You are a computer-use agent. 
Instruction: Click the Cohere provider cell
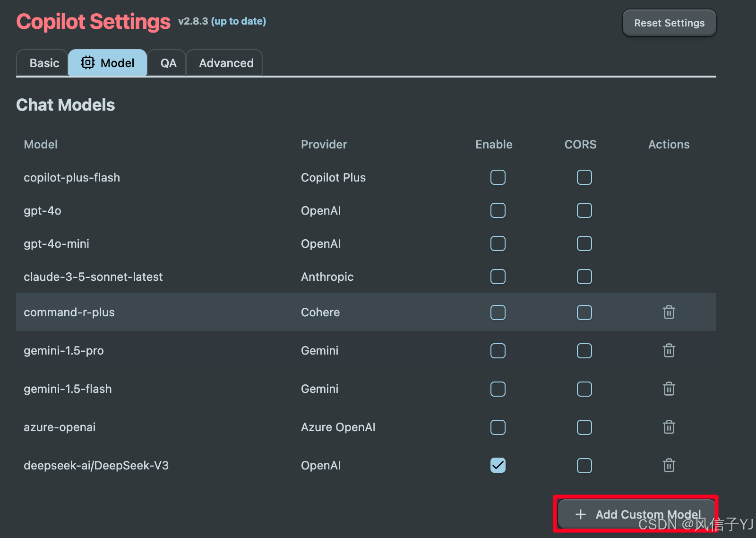pyautogui.click(x=320, y=312)
